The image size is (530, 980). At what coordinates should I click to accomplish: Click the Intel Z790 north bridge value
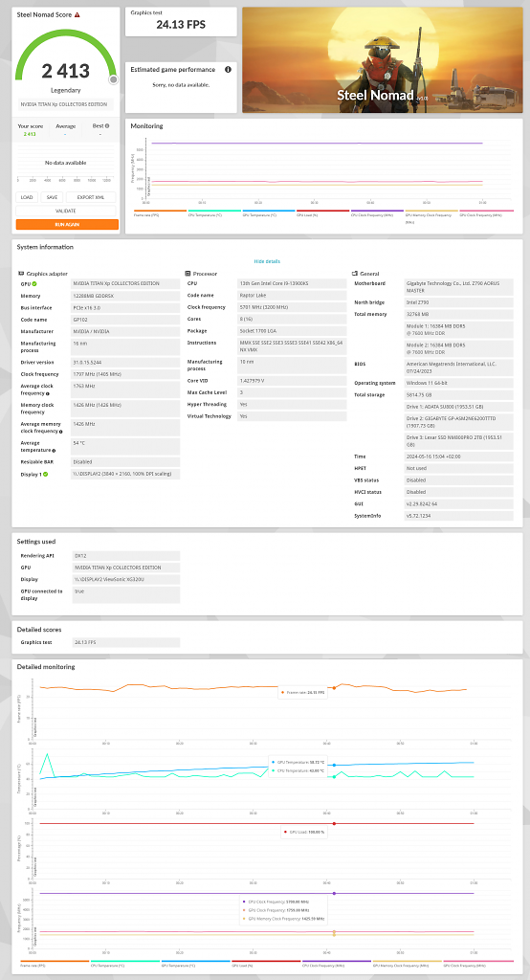point(459,302)
